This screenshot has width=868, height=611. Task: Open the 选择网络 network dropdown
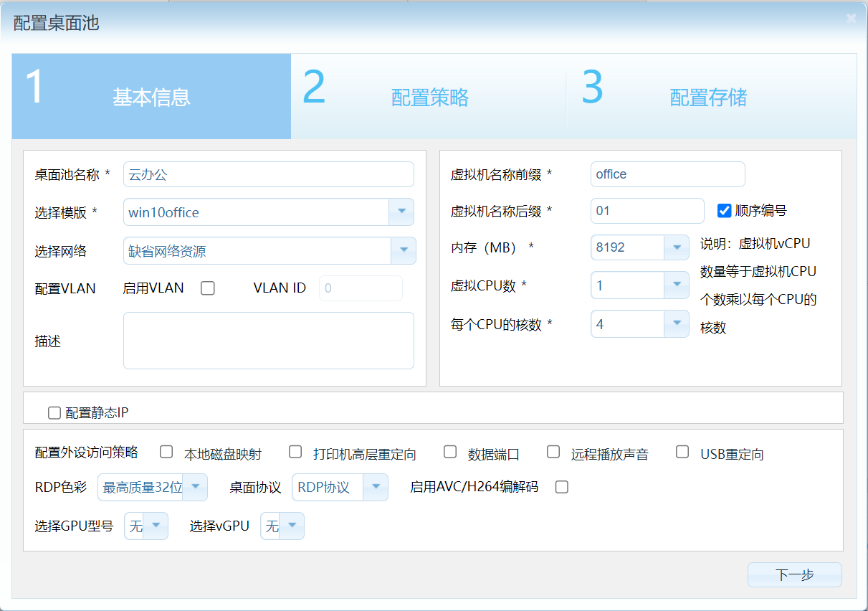click(x=403, y=250)
